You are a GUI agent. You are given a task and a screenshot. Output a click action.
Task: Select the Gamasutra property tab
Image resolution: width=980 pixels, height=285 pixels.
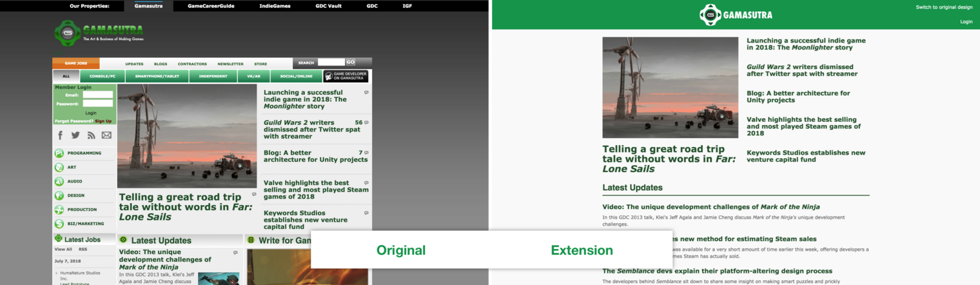tap(149, 6)
